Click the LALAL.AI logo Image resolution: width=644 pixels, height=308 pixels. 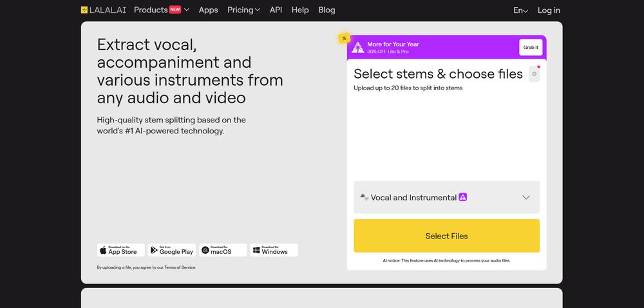click(x=104, y=10)
